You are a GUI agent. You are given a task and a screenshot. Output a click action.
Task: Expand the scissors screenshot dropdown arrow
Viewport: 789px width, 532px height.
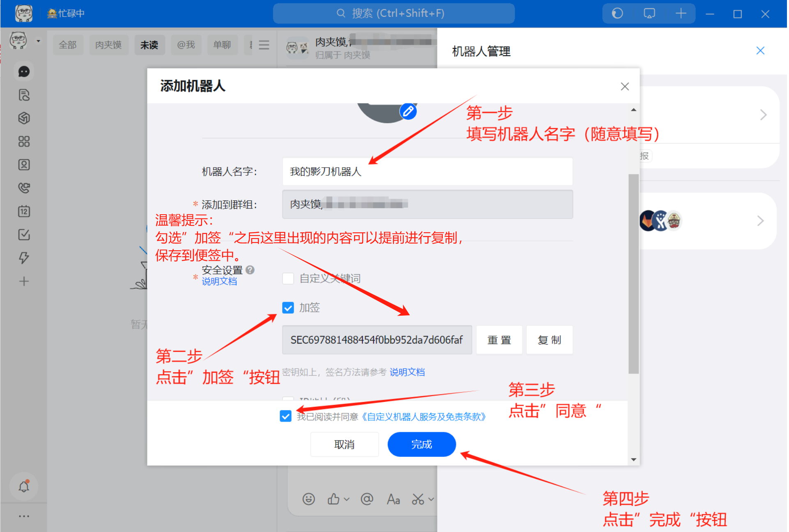coord(431,499)
